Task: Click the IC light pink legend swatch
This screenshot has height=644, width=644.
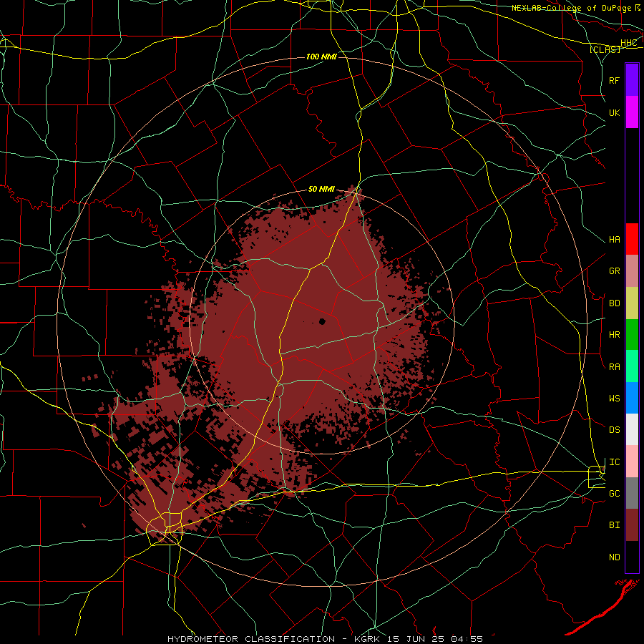Action: point(632,462)
